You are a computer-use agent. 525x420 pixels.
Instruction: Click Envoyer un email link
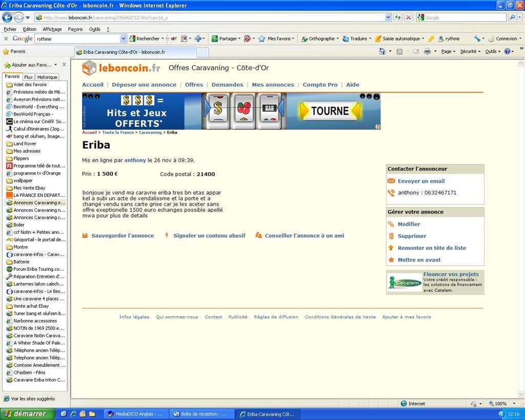(421, 181)
